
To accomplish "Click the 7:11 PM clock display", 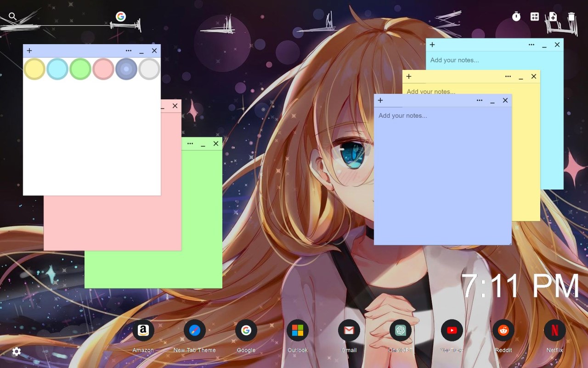I will [520, 286].
